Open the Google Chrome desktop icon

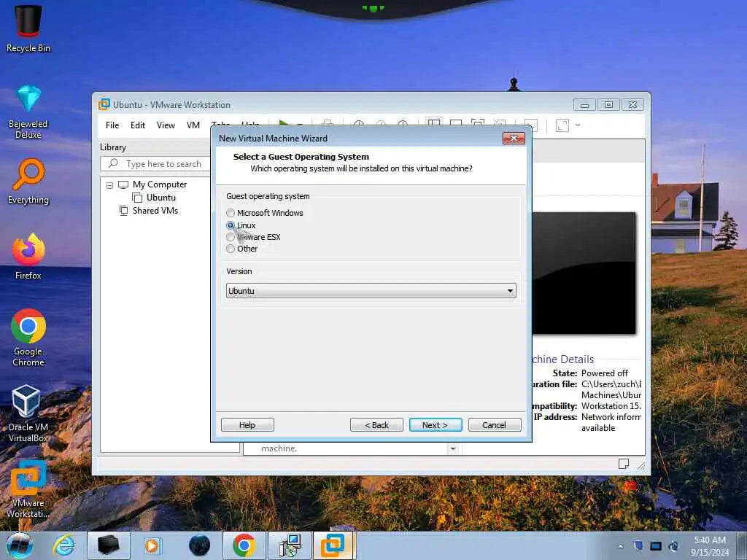[28, 338]
